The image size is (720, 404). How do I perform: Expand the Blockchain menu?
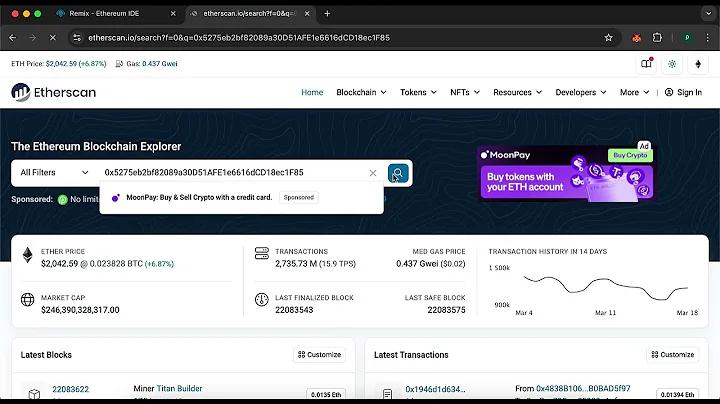click(361, 92)
